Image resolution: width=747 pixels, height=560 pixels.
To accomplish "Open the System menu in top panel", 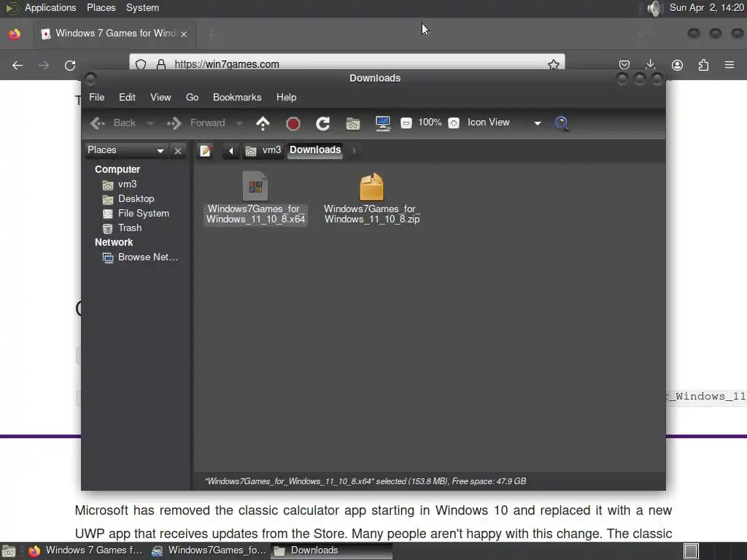I will pyautogui.click(x=142, y=7).
